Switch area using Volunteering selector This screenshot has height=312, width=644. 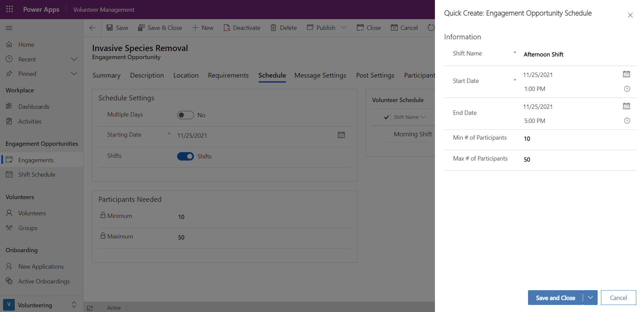pos(42,305)
